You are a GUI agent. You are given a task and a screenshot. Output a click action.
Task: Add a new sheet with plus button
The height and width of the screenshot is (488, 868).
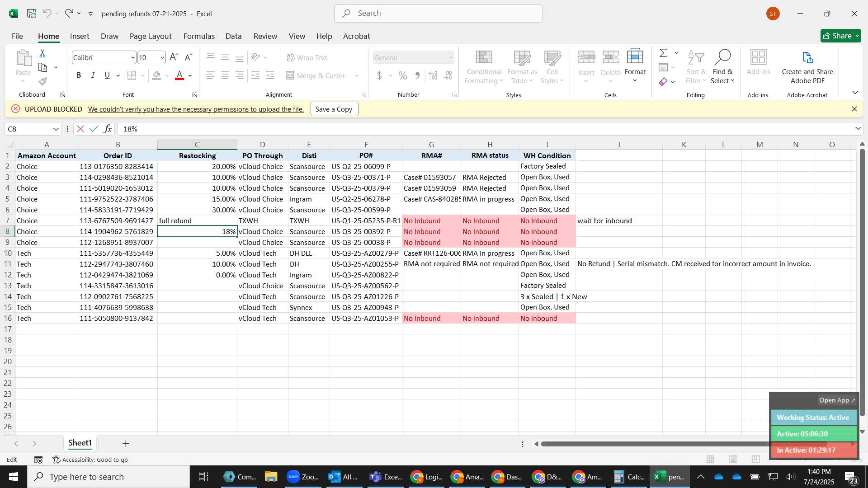(126, 444)
